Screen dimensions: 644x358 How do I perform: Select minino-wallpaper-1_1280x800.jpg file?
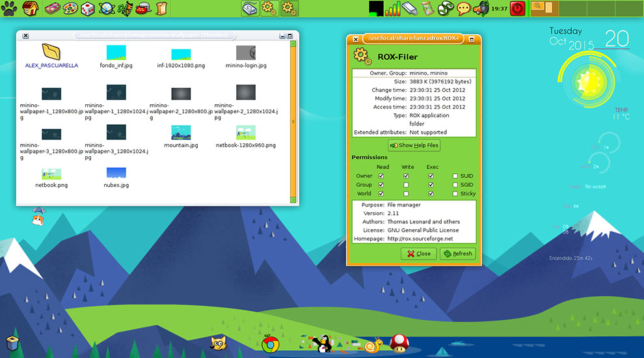tap(51, 103)
